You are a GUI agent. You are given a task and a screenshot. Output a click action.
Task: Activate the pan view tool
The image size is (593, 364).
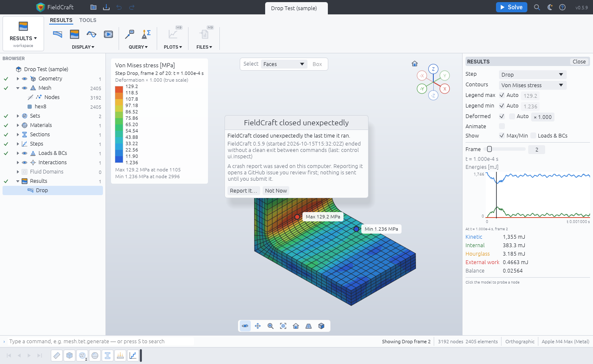258,326
